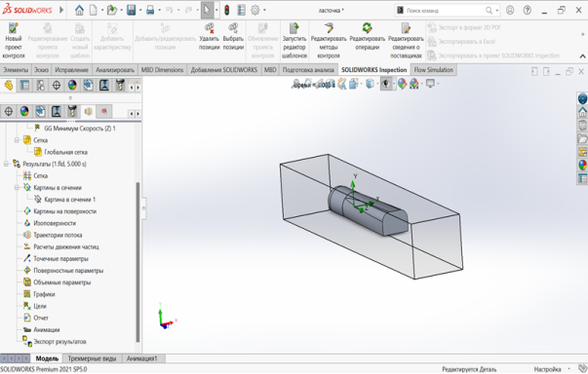Click Новый проект контроля button
This screenshot has width=588, height=374.
(x=14, y=41)
